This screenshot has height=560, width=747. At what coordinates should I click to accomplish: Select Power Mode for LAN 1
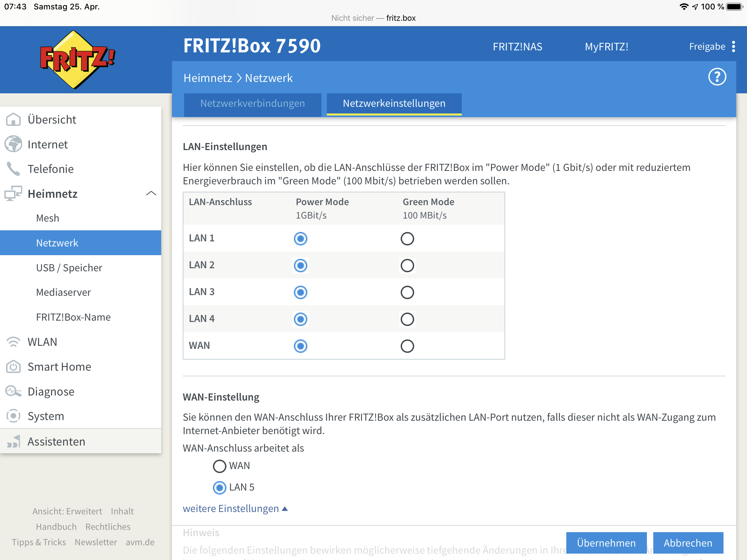[300, 239]
